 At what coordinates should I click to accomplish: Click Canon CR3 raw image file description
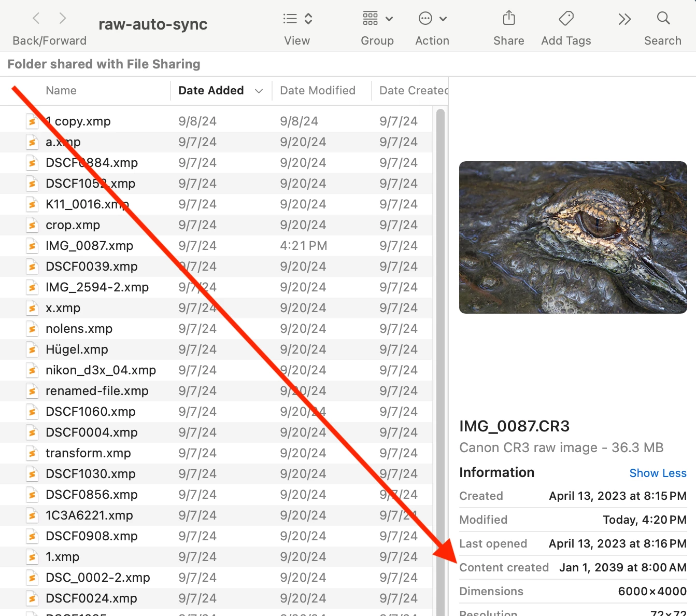click(x=561, y=448)
